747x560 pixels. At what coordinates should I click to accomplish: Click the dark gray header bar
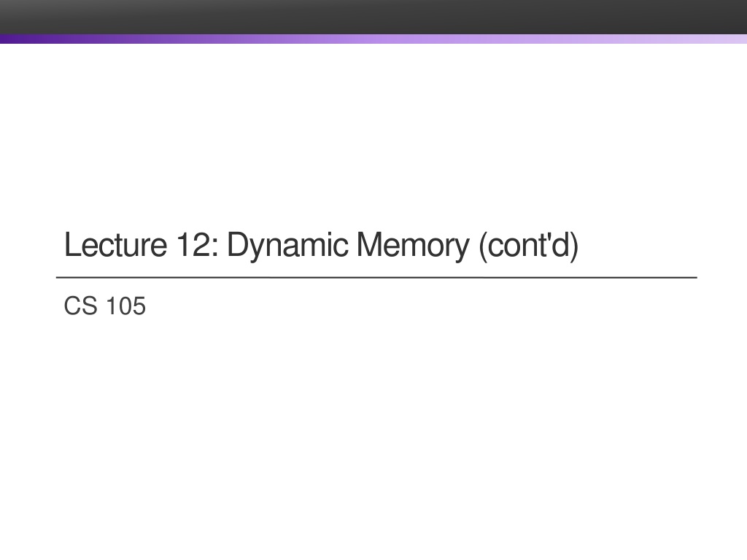pyautogui.click(x=373, y=17)
